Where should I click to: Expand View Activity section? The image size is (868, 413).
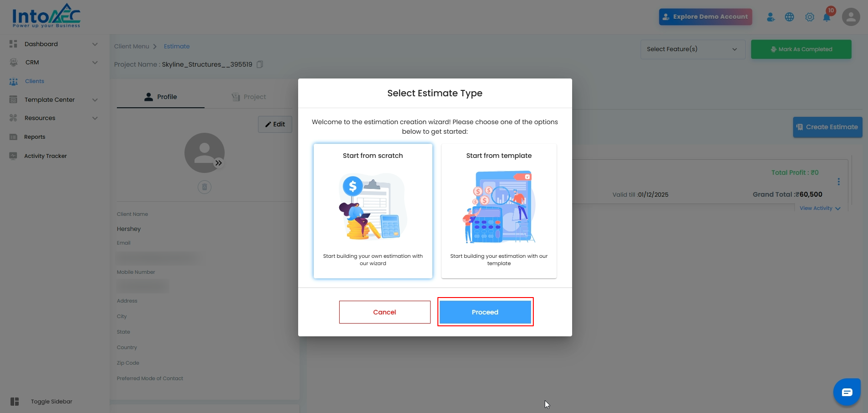point(820,209)
